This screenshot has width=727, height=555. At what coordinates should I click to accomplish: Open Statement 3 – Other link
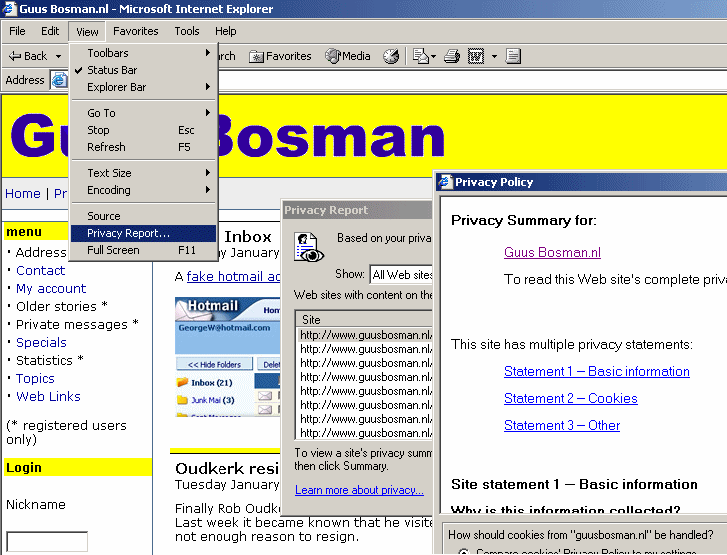coord(562,425)
